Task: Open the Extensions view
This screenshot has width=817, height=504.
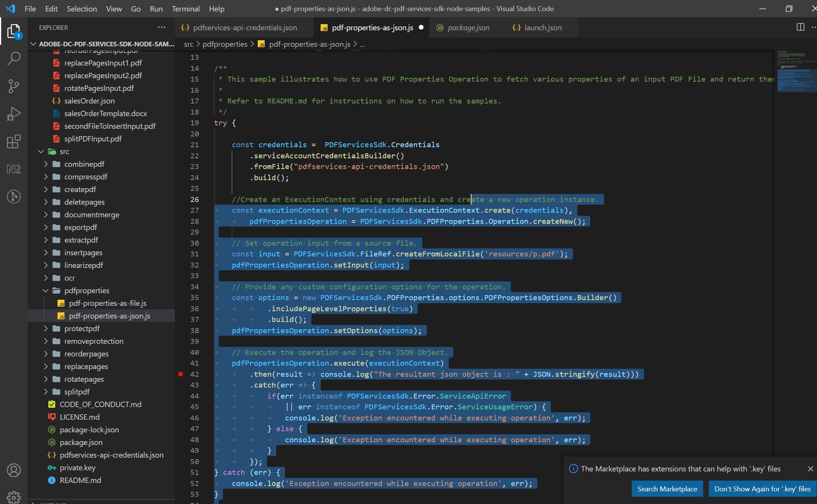Action: click(14, 141)
